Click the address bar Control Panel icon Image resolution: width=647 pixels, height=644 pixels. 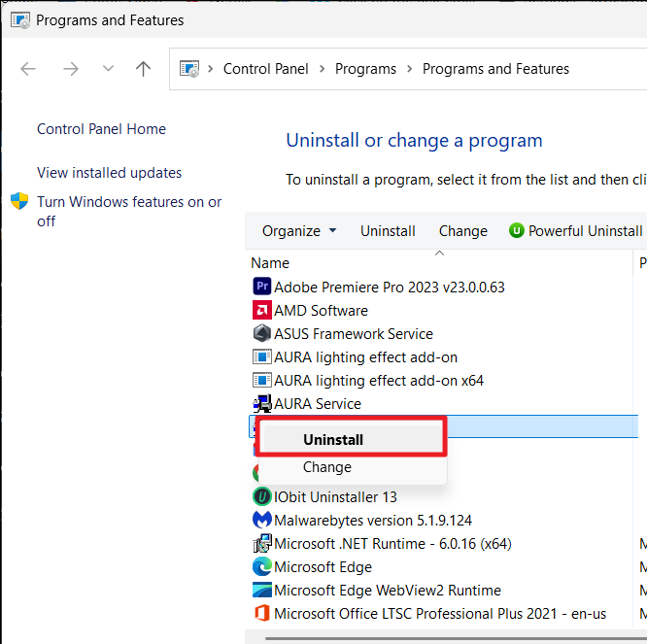(x=189, y=69)
